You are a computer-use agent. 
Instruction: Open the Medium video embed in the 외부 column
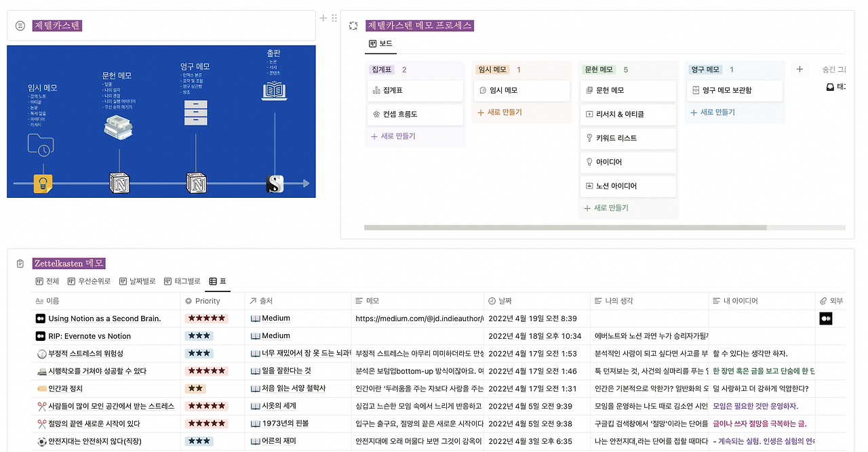coord(825,318)
